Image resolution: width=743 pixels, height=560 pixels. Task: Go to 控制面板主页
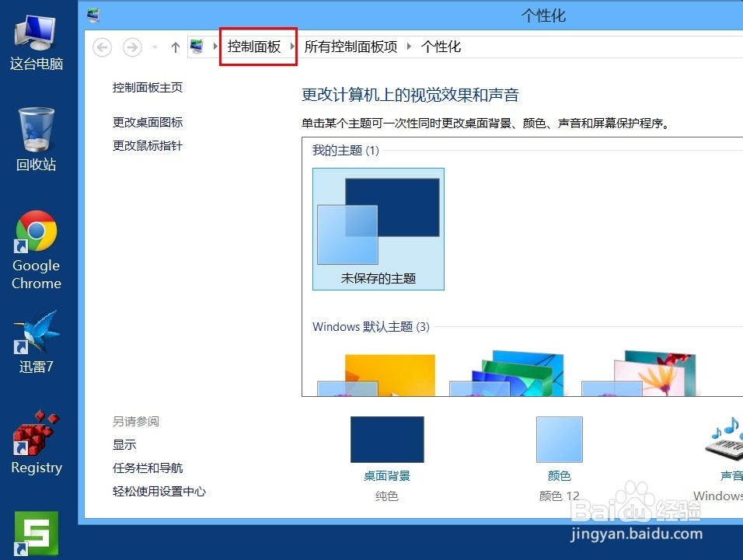[x=148, y=88]
